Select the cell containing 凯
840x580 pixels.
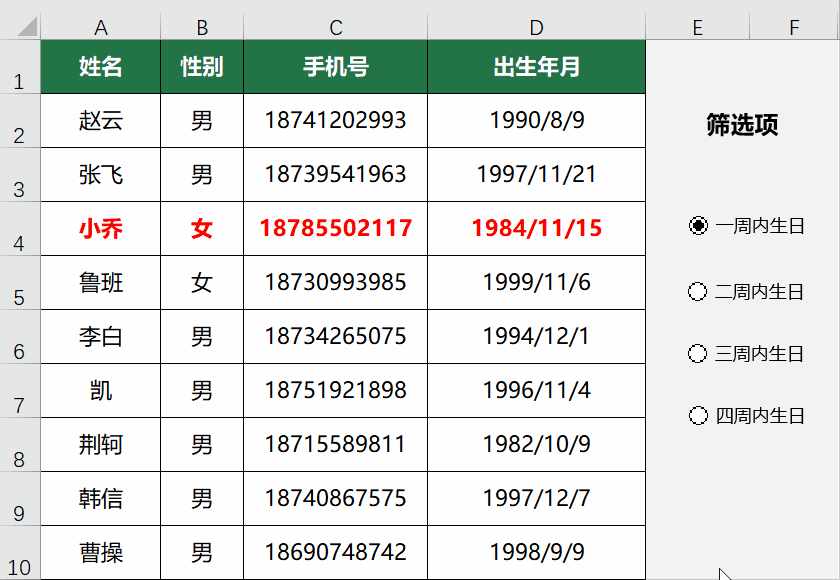101,391
